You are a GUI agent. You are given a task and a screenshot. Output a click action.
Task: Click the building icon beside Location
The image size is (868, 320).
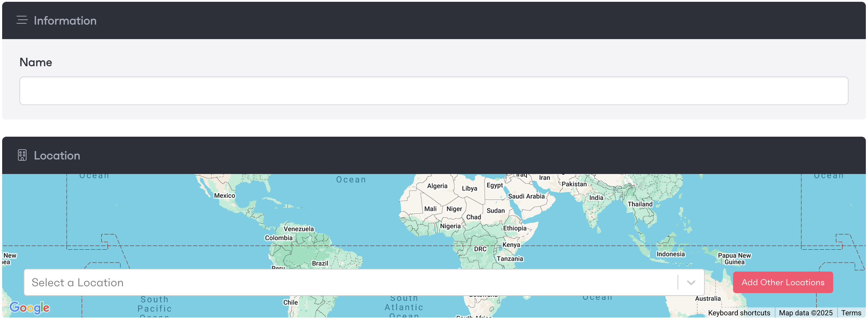22,155
